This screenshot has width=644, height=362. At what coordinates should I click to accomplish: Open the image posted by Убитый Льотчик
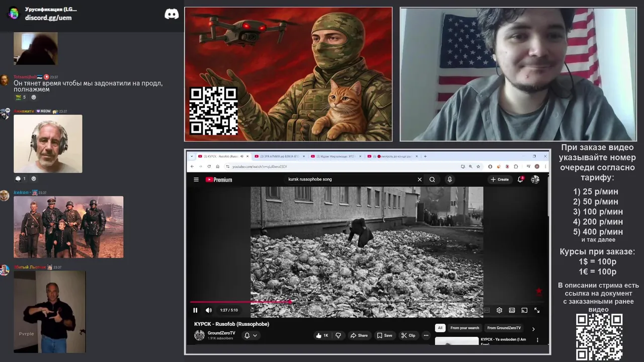point(49,312)
